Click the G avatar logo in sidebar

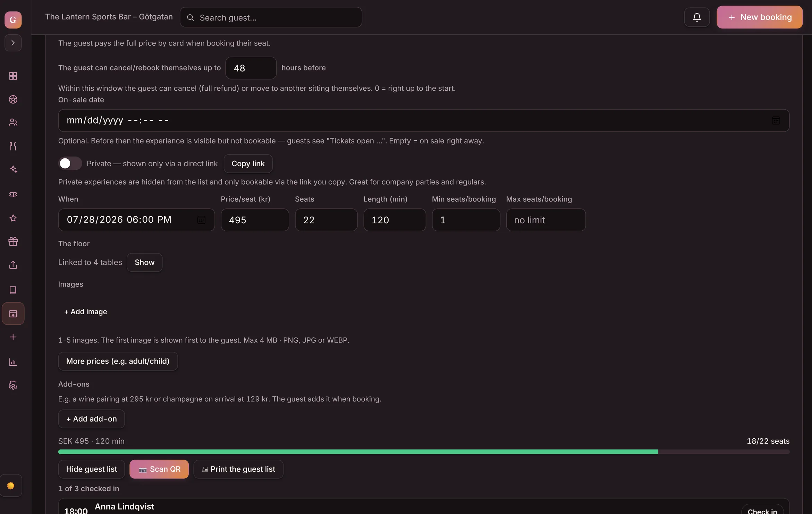(13, 20)
